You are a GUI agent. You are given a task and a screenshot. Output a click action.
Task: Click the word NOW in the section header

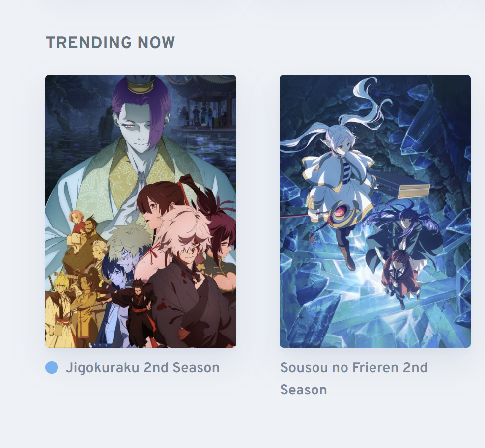point(157,43)
